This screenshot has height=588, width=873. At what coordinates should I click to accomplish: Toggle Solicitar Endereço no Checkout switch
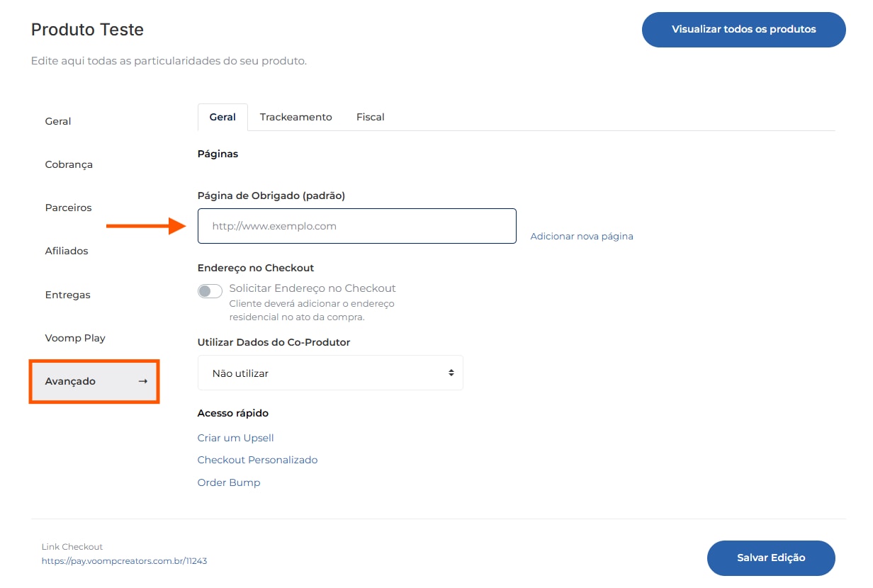210,291
